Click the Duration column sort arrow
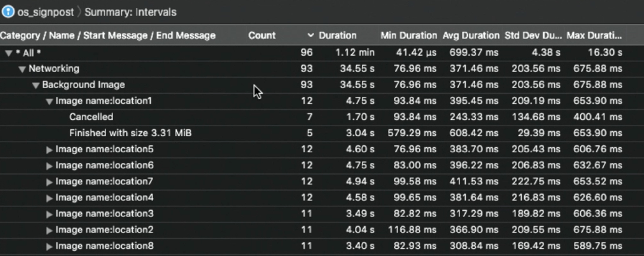Screen dimensions: 644x256 pos(310,35)
